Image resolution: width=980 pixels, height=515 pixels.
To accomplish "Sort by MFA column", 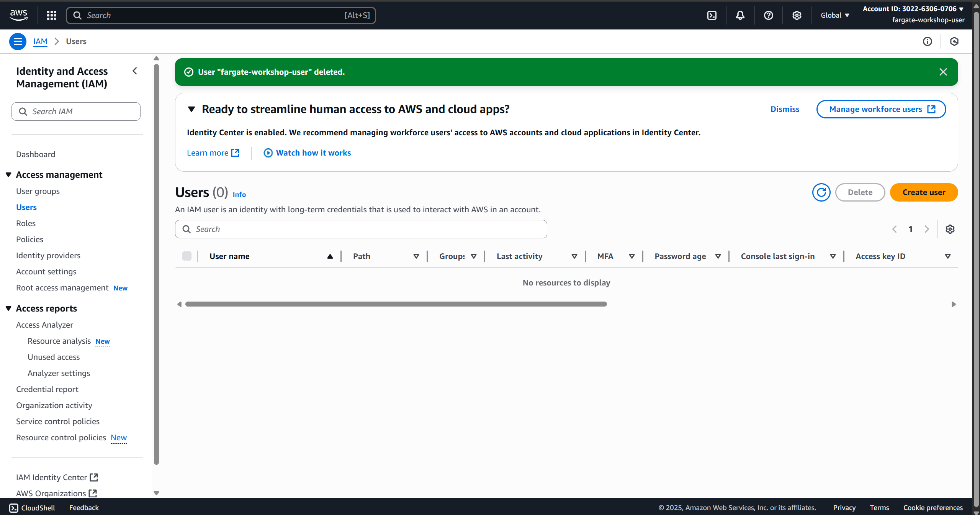I will pyautogui.click(x=632, y=256).
